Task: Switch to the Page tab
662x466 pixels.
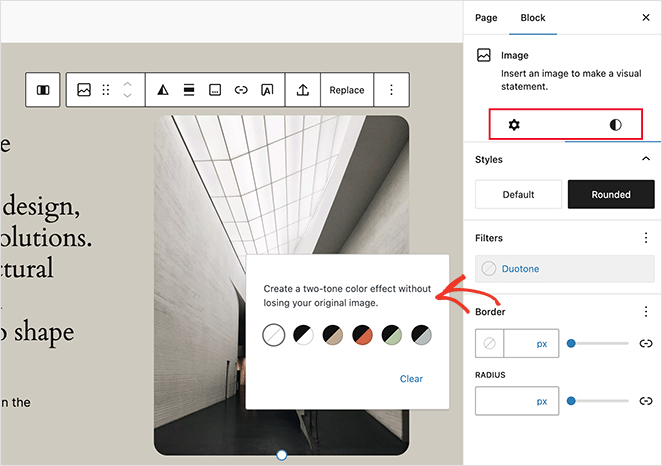Action: point(486,18)
